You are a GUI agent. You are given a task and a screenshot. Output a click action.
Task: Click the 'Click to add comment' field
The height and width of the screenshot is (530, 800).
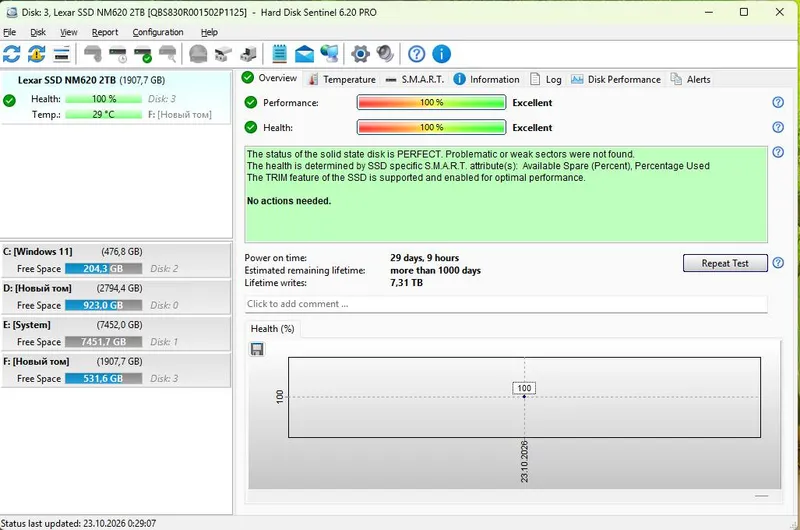point(506,304)
